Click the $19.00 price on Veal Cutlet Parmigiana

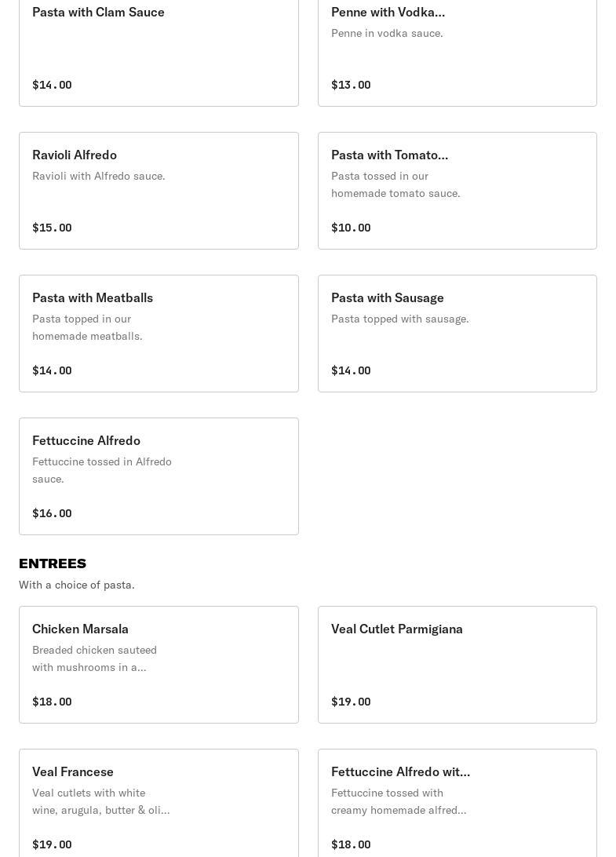[351, 702]
